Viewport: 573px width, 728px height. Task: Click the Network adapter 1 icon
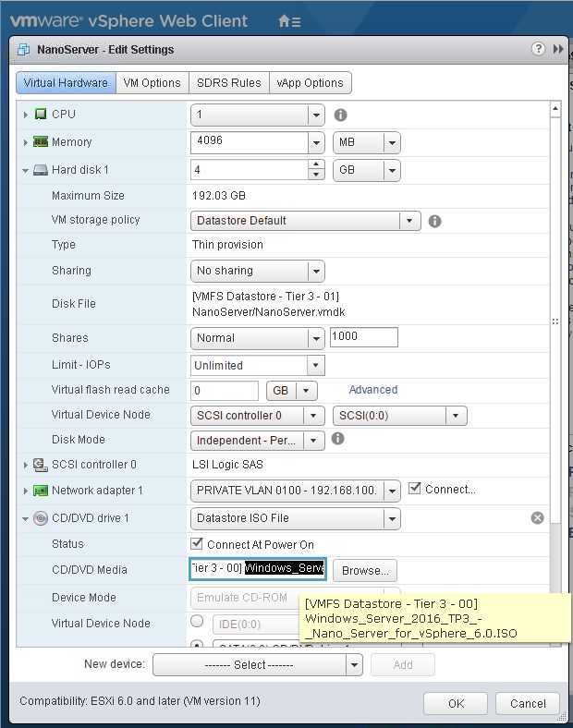point(41,491)
